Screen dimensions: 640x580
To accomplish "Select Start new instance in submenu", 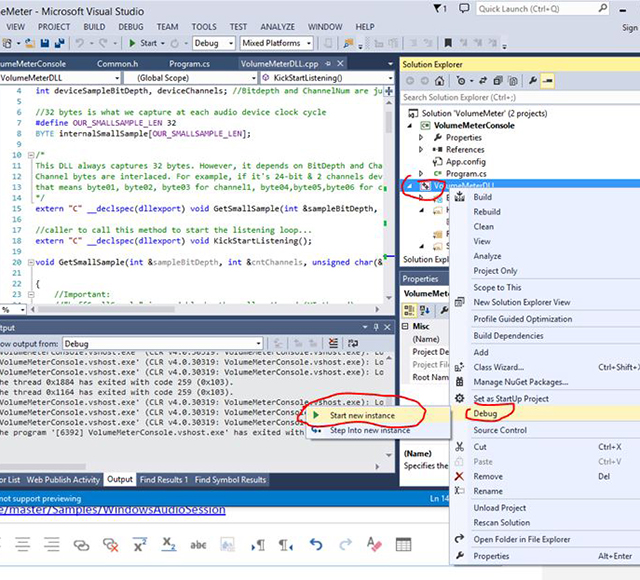I will tap(378, 416).
